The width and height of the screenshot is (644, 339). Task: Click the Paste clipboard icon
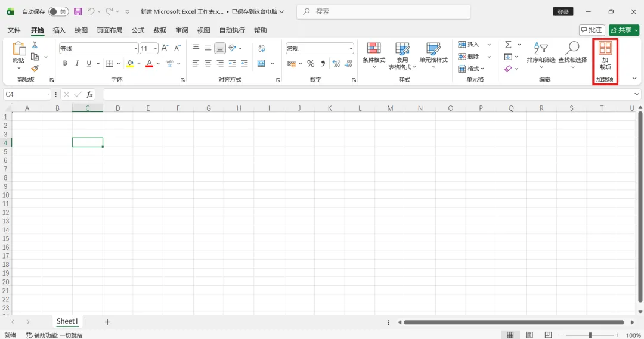click(19, 48)
